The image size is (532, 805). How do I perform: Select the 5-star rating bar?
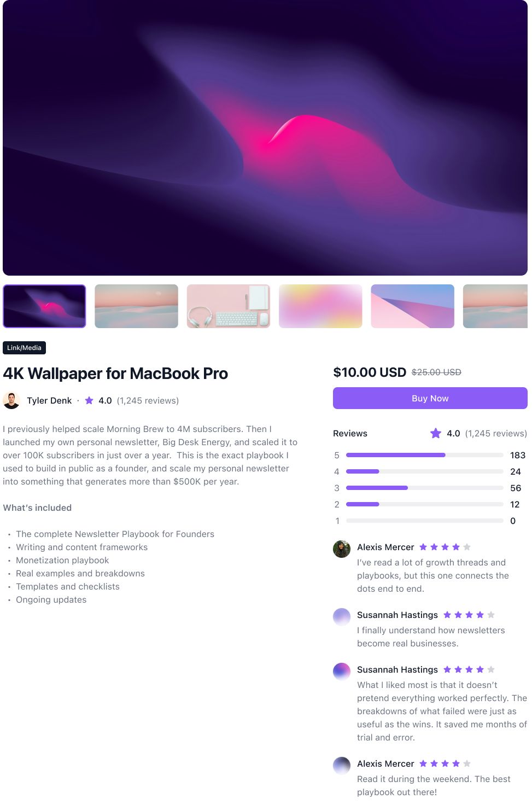click(425, 455)
